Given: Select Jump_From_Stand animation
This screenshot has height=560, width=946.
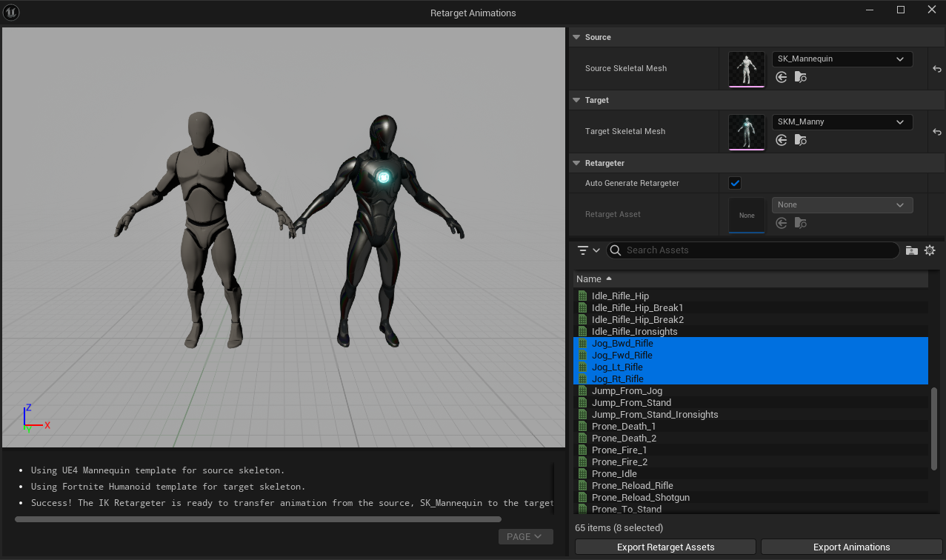Looking at the screenshot, I should point(750,403).
